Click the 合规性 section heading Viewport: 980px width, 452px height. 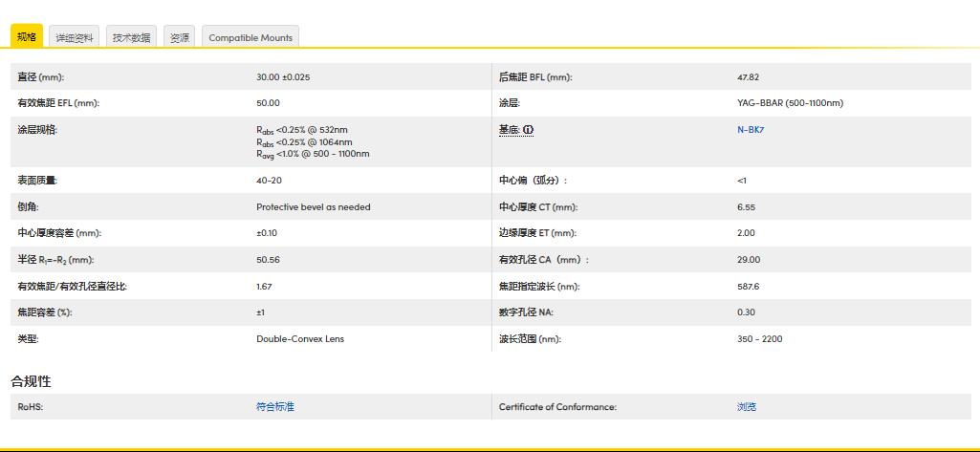[31, 381]
